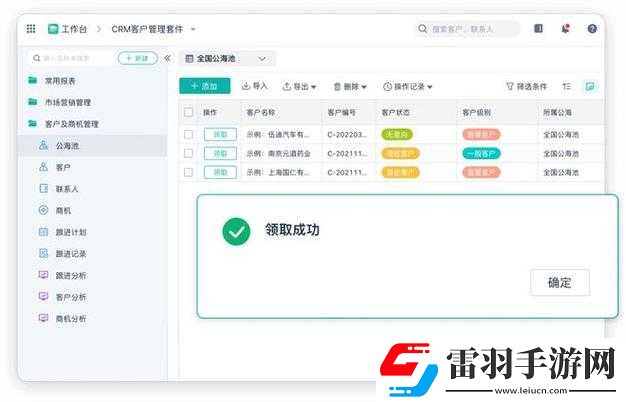
Task: Click the 公海池 sidebar icon
Action: tap(44, 145)
